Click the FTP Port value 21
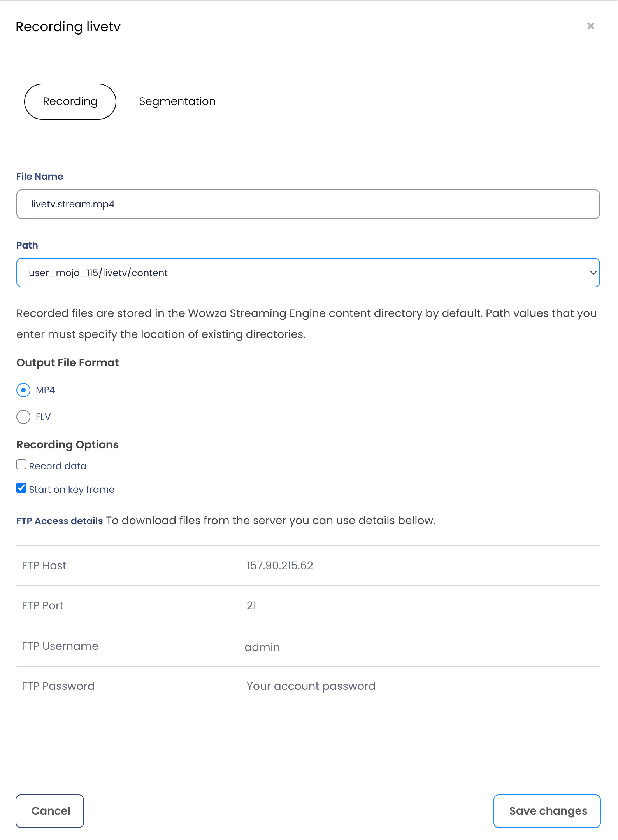Screen dimensions: 618x840 [251, 605]
